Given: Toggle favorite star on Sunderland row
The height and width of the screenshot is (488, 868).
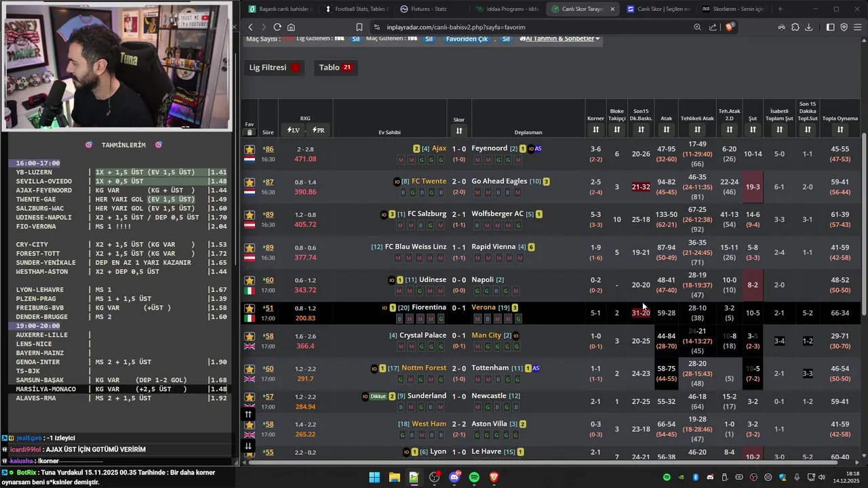Looking at the screenshot, I should tap(250, 397).
